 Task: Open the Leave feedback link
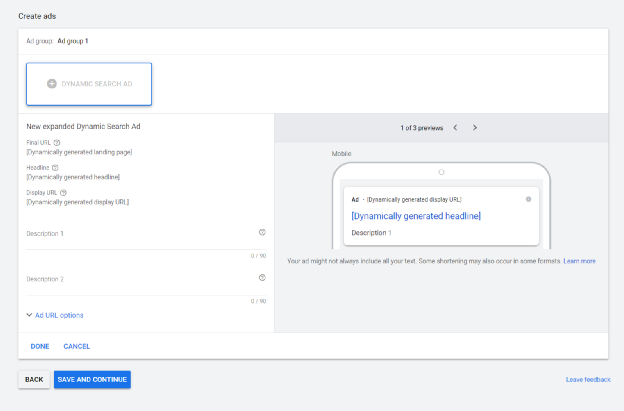click(588, 380)
